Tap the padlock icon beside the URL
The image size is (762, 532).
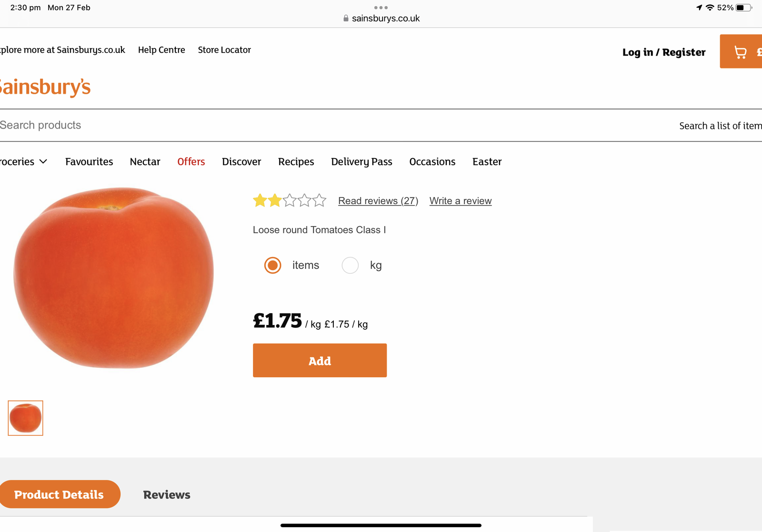point(346,19)
